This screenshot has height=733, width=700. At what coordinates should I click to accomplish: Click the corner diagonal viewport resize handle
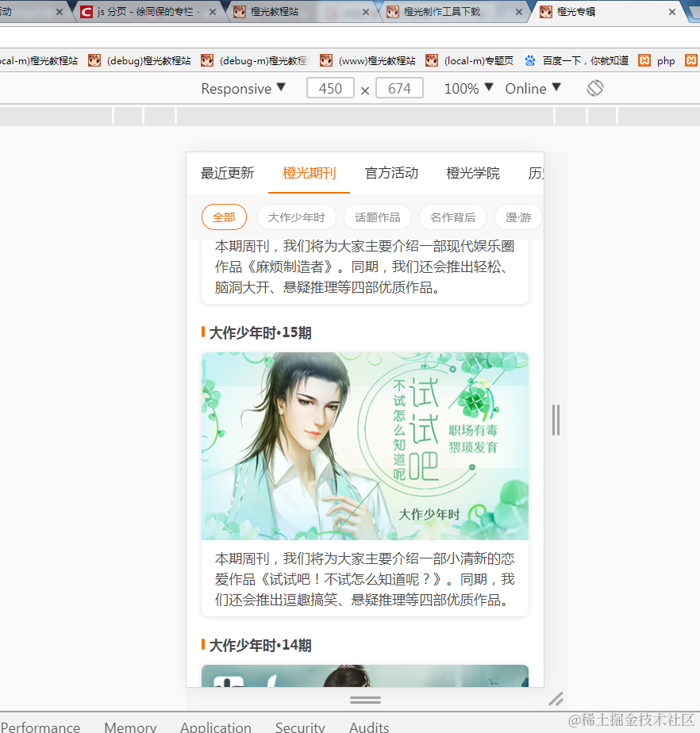(556, 700)
